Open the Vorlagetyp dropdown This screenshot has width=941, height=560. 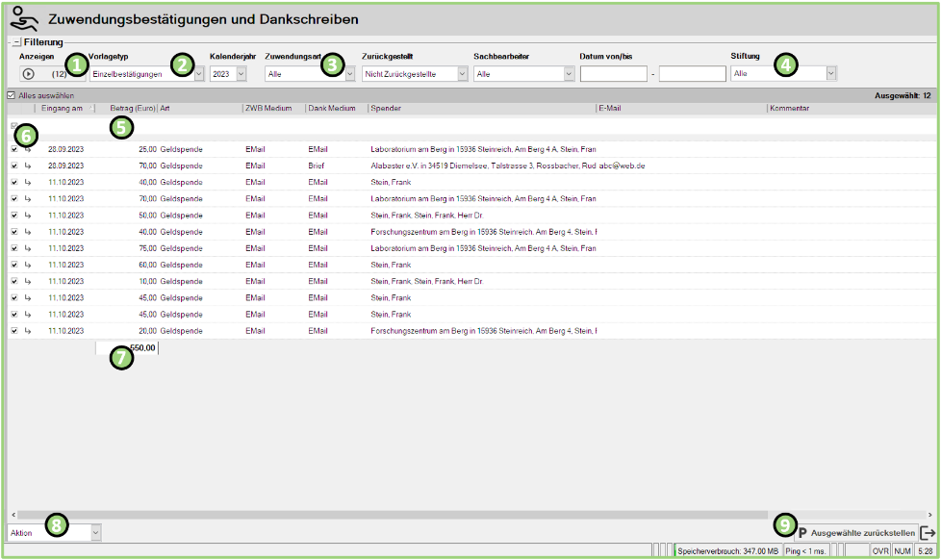198,73
